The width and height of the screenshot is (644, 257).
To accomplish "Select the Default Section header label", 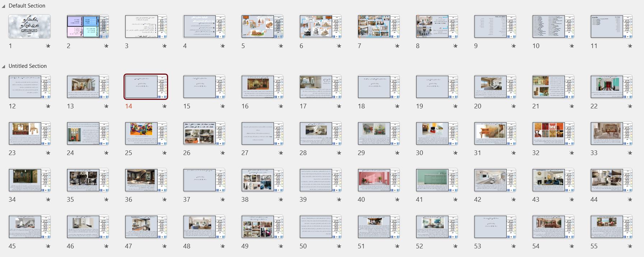I will tap(27, 6).
